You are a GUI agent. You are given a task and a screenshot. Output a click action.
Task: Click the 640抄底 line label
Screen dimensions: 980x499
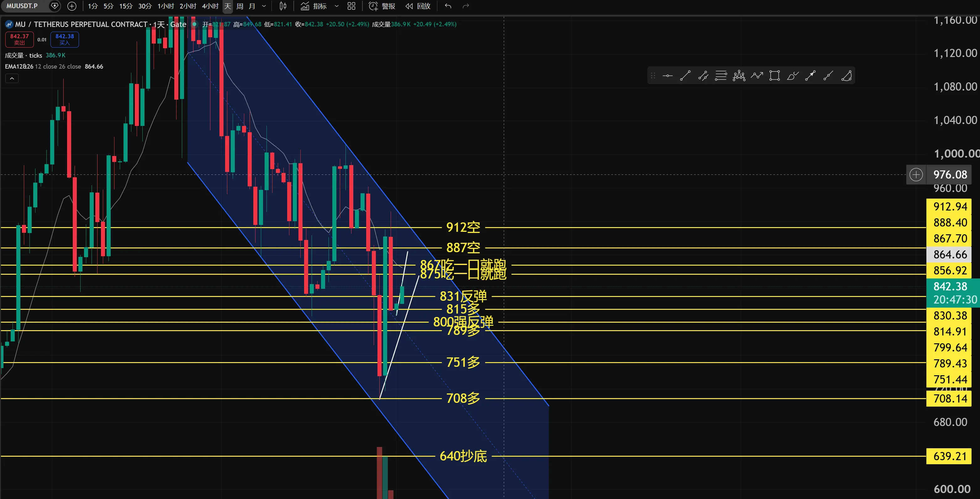click(x=463, y=456)
